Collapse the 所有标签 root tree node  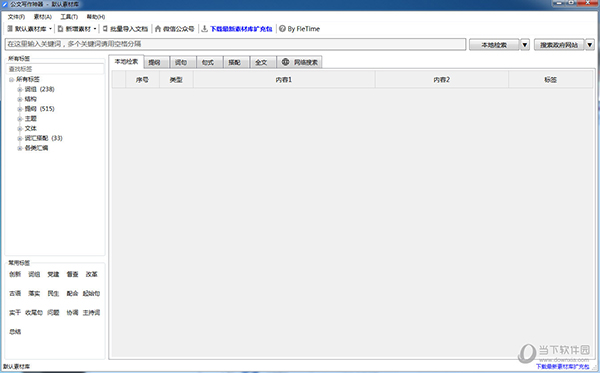click(x=11, y=80)
